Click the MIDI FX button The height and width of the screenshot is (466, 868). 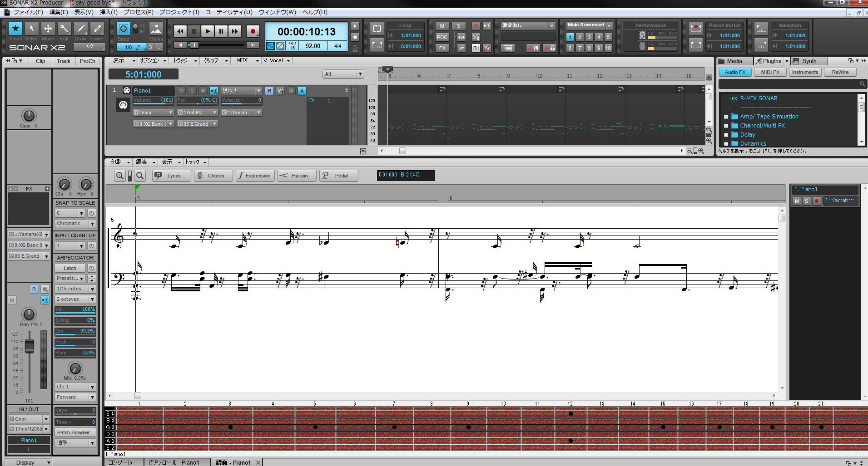click(770, 72)
